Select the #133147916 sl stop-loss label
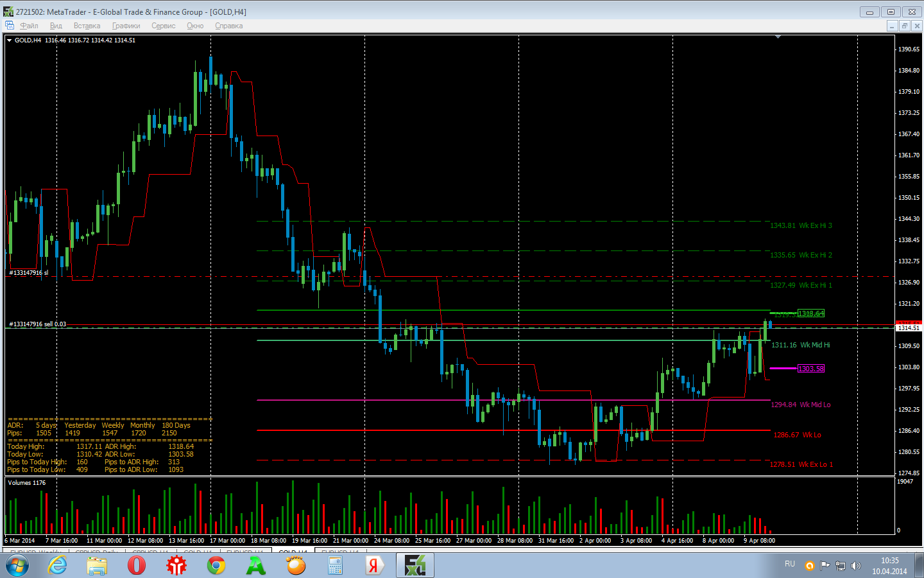 pos(29,273)
